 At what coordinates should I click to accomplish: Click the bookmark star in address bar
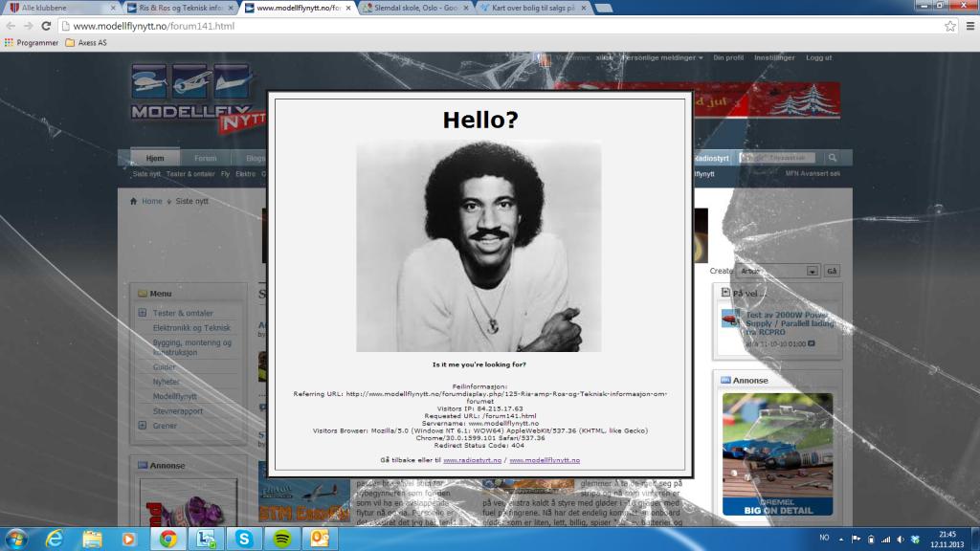949,26
